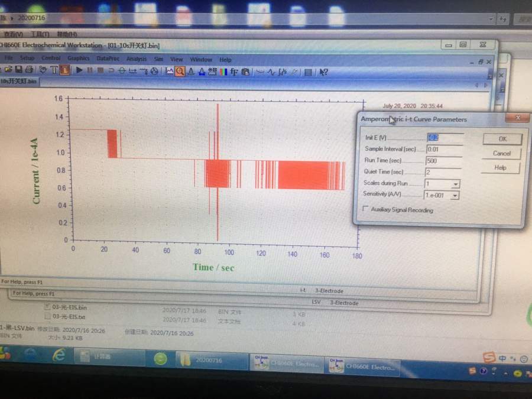Open the Help menu in CHI660E
Image resolution: width=532 pixels, height=399 pixels.
click(225, 60)
